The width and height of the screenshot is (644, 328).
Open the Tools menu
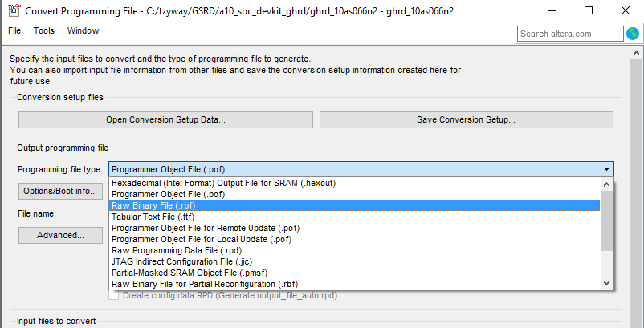44,30
